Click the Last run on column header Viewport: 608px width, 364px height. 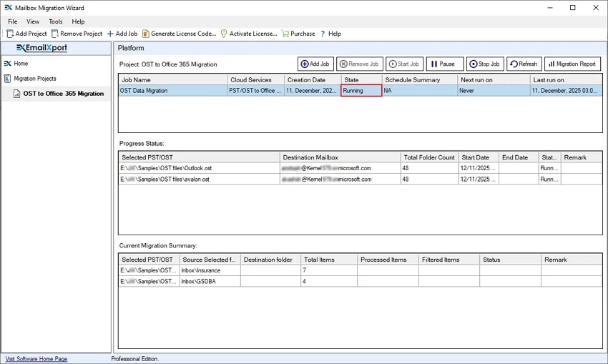pos(566,80)
